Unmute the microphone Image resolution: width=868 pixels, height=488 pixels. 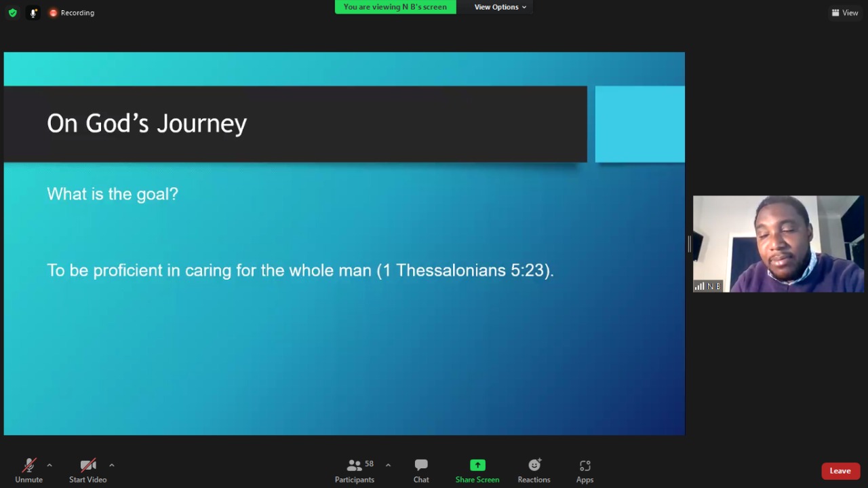point(28,471)
